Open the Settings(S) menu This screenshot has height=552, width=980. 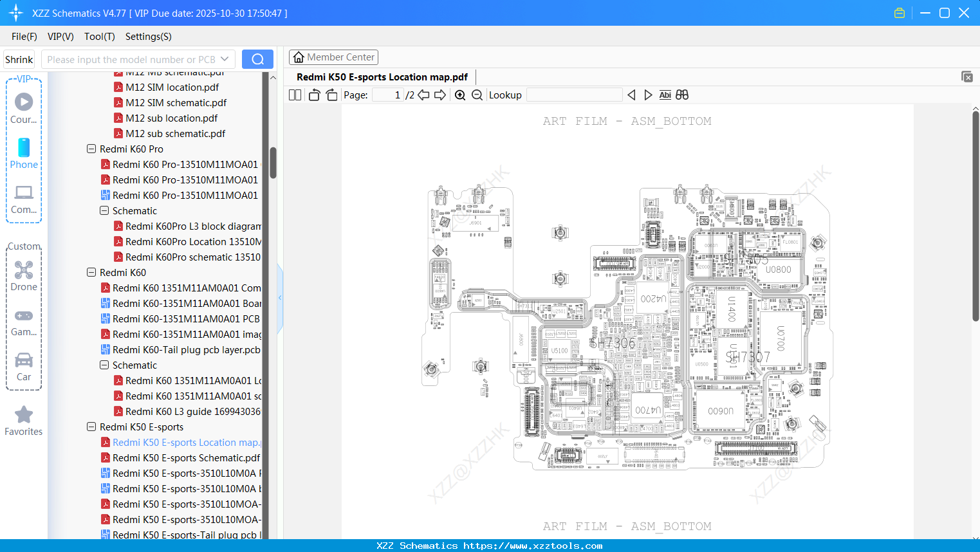coord(149,37)
